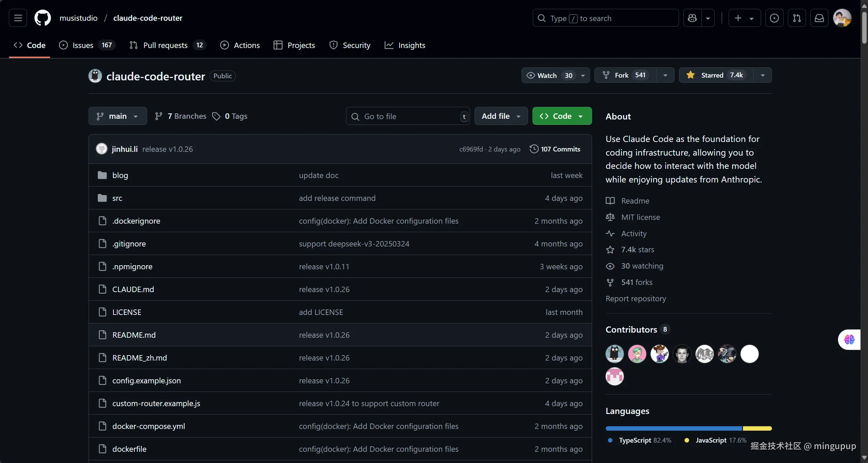Click Report repository link
The image size is (868, 463).
click(x=636, y=298)
